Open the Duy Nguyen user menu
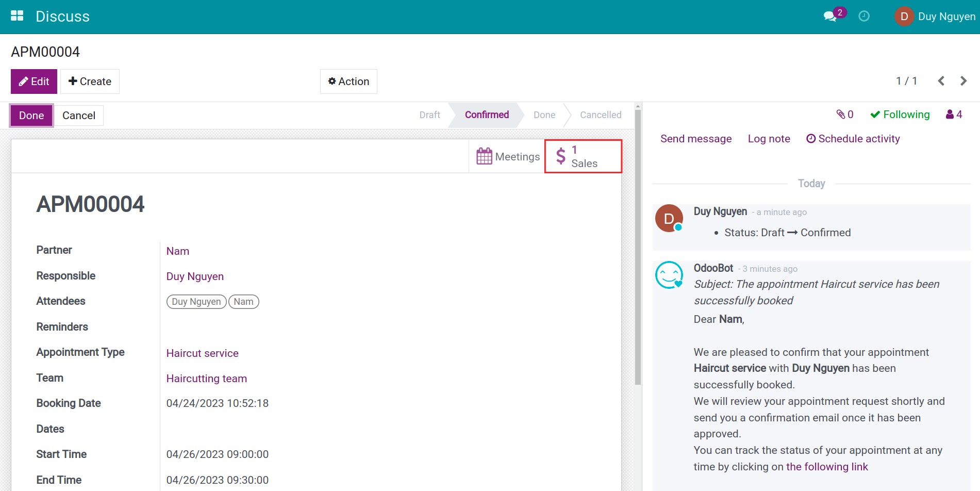The image size is (980, 491). point(935,17)
